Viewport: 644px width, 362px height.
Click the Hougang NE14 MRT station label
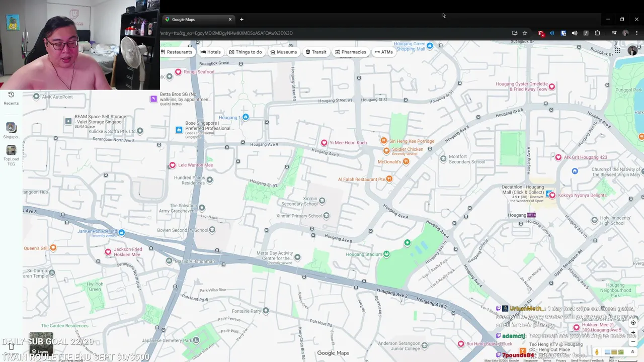[x=522, y=215]
